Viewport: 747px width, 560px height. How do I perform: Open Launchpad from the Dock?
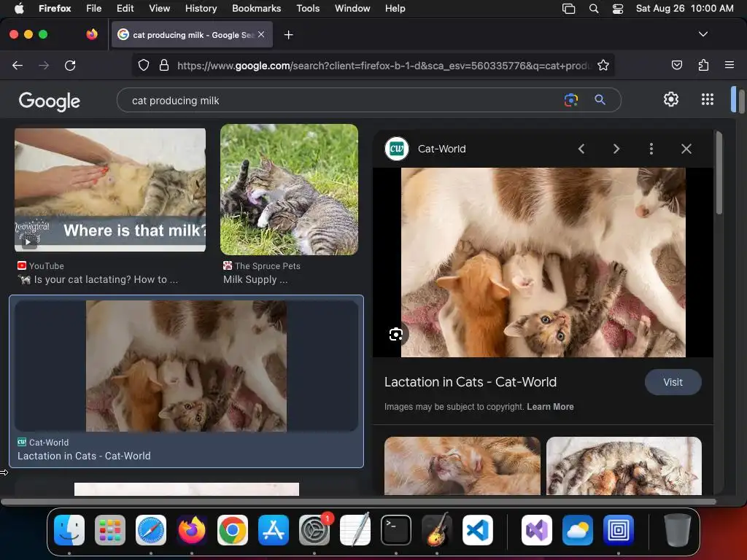click(x=110, y=530)
